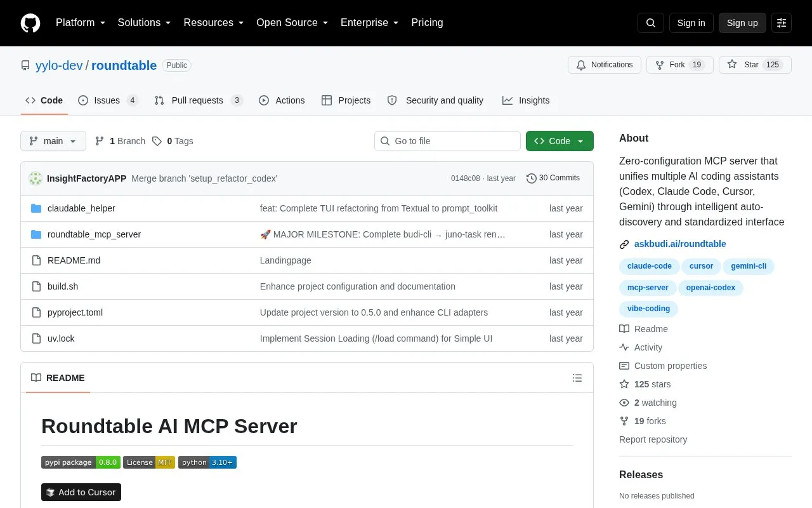Fork the roundtable repository

[680, 65]
